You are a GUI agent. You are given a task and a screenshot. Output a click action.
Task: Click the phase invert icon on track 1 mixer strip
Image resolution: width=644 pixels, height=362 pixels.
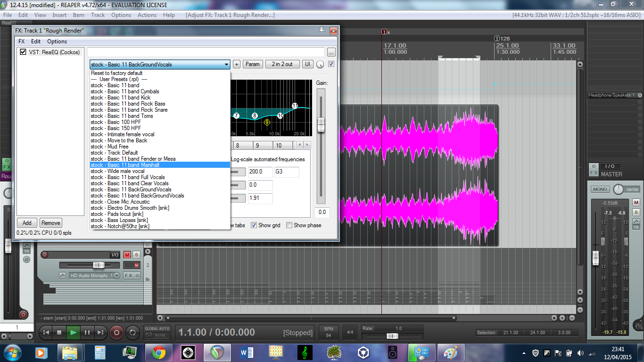pos(27,259)
